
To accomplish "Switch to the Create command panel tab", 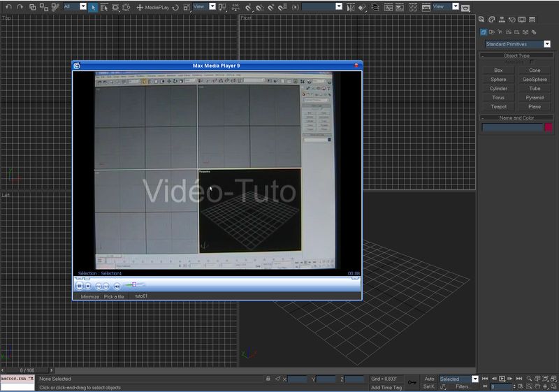I will click(481, 20).
